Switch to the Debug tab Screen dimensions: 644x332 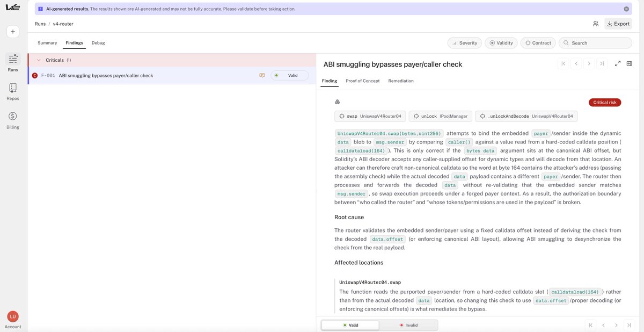pyautogui.click(x=98, y=43)
